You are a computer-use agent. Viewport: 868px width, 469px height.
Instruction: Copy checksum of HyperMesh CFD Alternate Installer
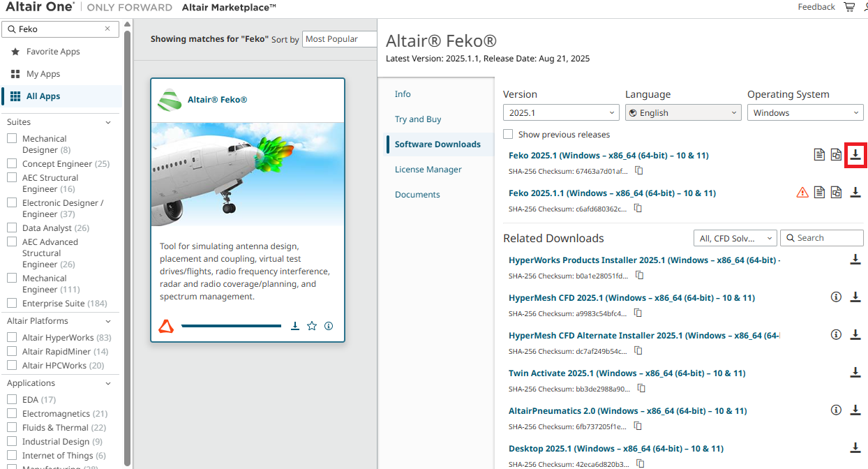pos(638,351)
